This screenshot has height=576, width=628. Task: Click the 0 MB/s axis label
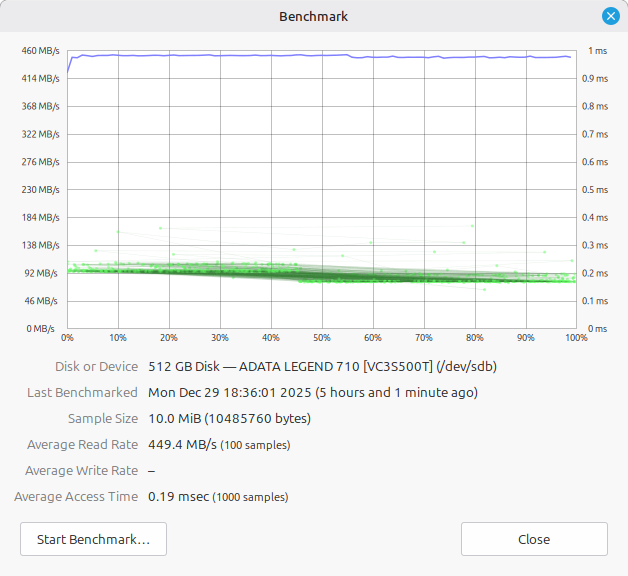coord(42,328)
